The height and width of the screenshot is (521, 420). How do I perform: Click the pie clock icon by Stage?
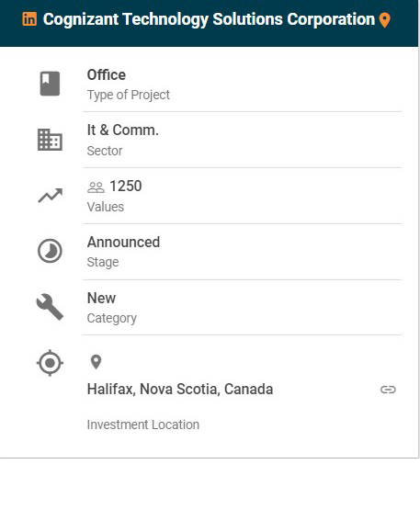[50, 251]
